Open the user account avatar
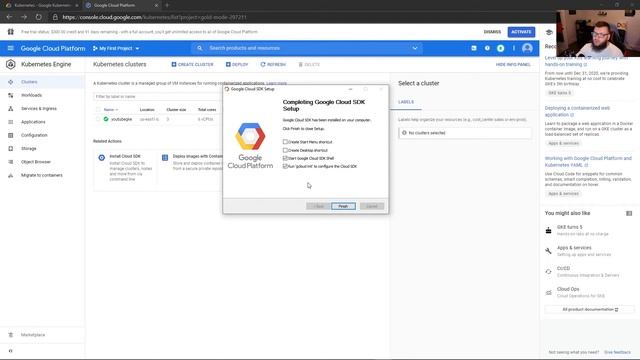Viewport: 640px width, 360px height. click(x=527, y=48)
